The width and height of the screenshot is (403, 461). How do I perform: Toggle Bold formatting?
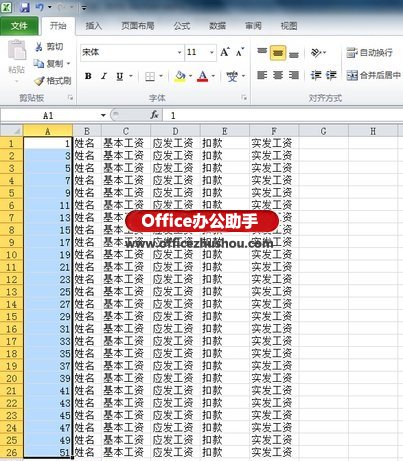tap(88, 76)
